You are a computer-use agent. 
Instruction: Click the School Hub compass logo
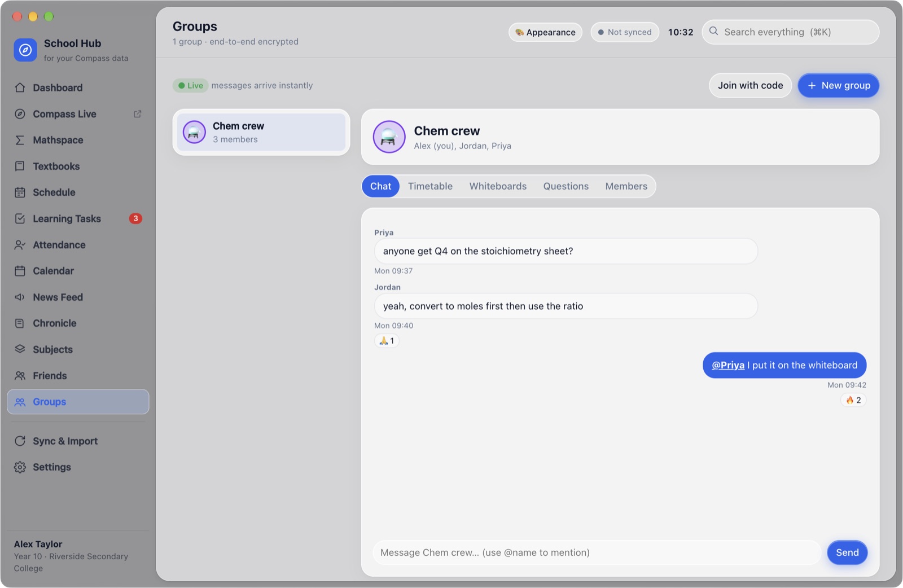tap(25, 50)
